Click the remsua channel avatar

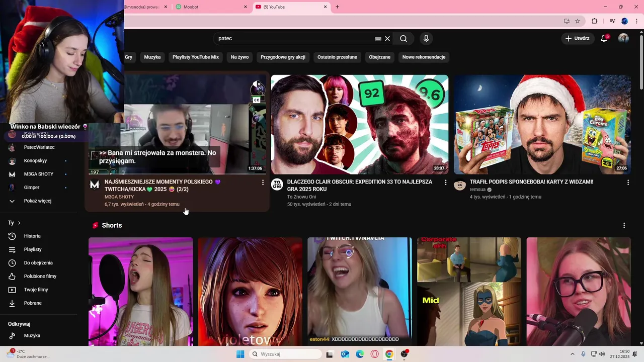click(x=459, y=185)
